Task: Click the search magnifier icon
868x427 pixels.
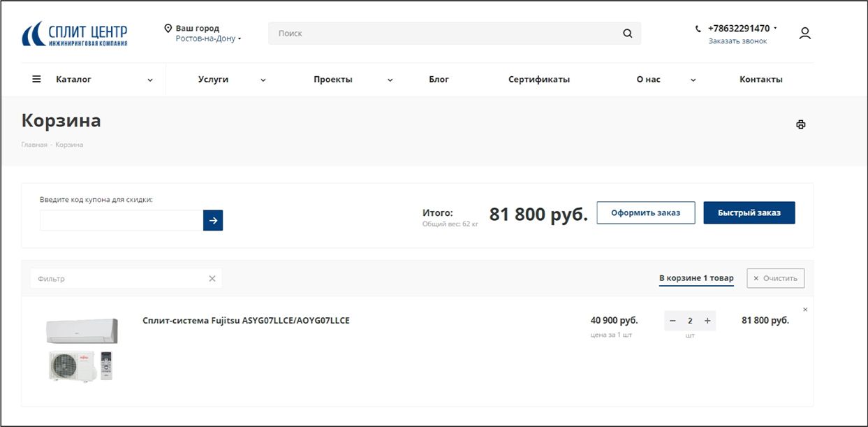Action: coord(627,34)
